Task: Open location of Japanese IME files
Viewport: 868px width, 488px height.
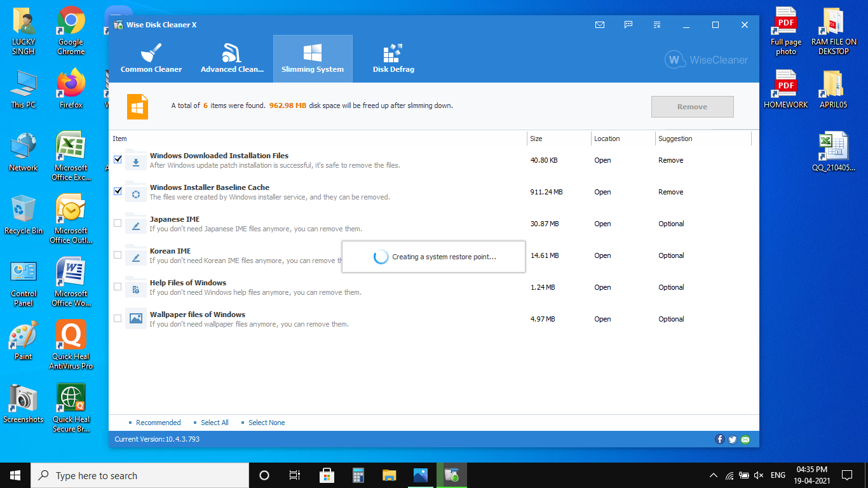Action: click(x=602, y=224)
